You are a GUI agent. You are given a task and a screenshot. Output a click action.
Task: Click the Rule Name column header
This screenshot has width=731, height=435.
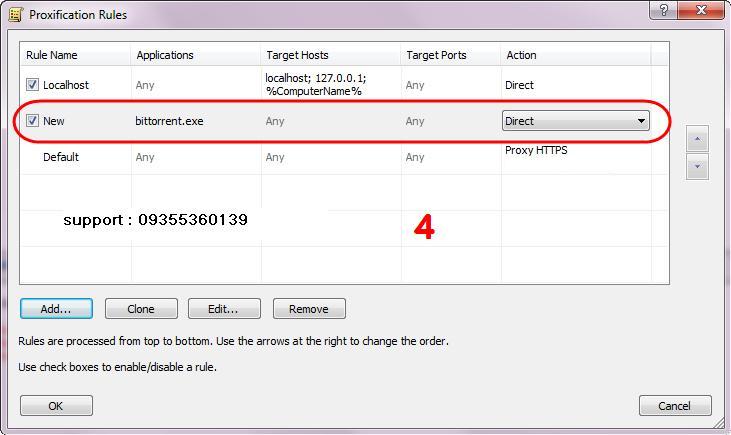tap(76, 55)
